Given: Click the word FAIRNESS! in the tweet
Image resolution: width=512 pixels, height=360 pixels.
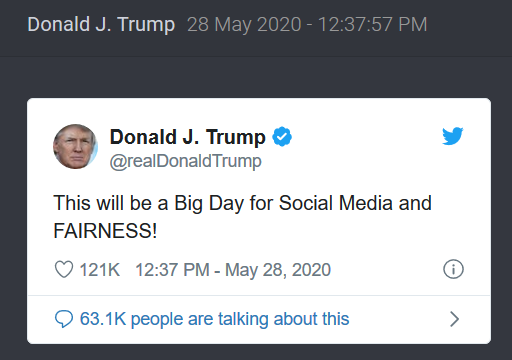Looking at the screenshot, I should point(105,231).
